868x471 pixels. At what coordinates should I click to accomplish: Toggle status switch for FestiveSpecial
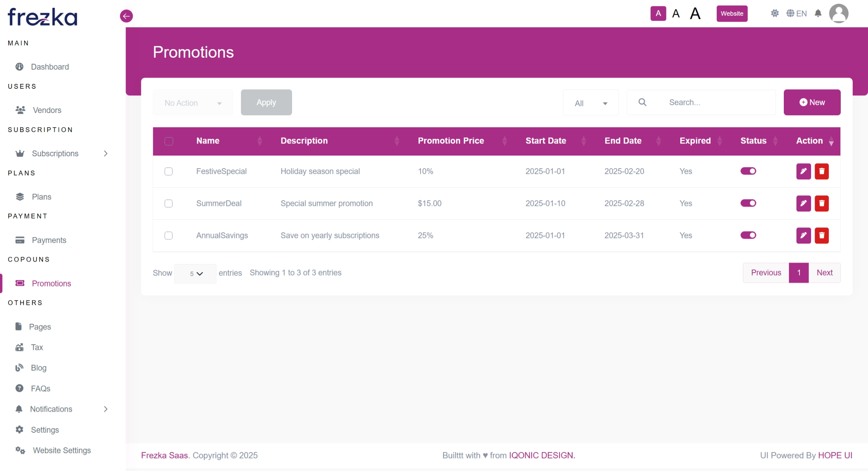click(x=748, y=171)
